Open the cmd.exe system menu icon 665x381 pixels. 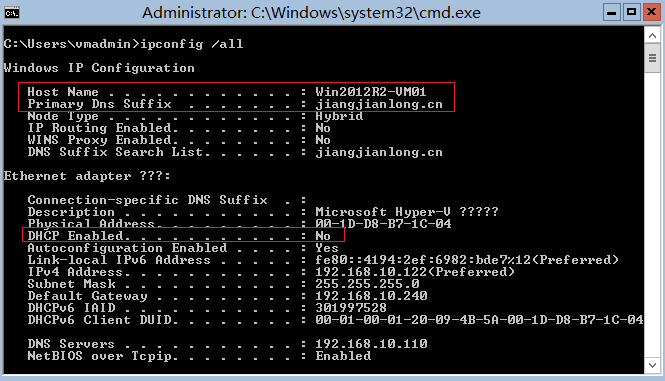tap(12, 13)
